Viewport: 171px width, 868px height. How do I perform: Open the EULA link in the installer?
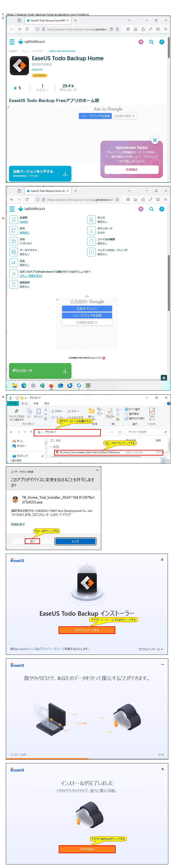coord(32,649)
